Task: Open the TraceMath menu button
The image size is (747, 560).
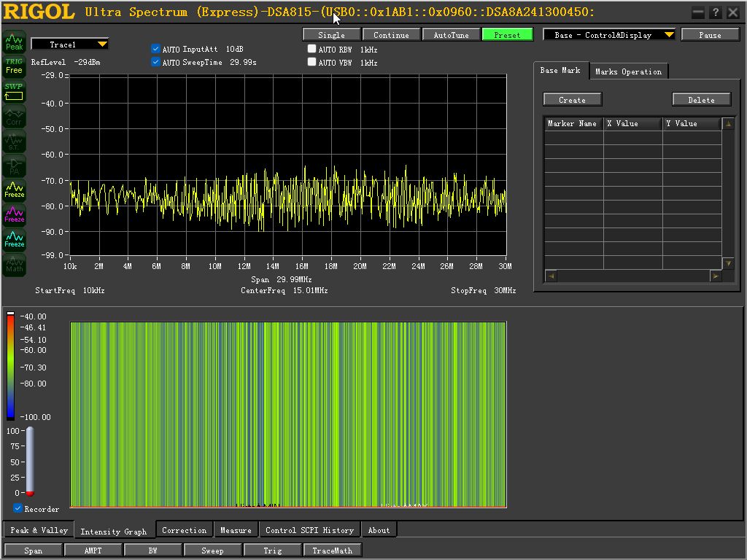Action: pyautogui.click(x=333, y=550)
